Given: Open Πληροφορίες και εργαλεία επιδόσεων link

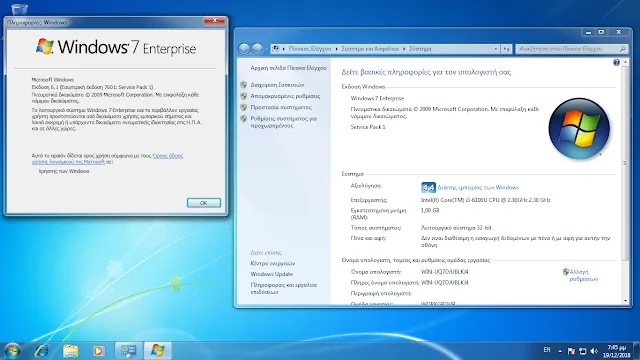Looking at the screenshot, I should tap(283, 289).
